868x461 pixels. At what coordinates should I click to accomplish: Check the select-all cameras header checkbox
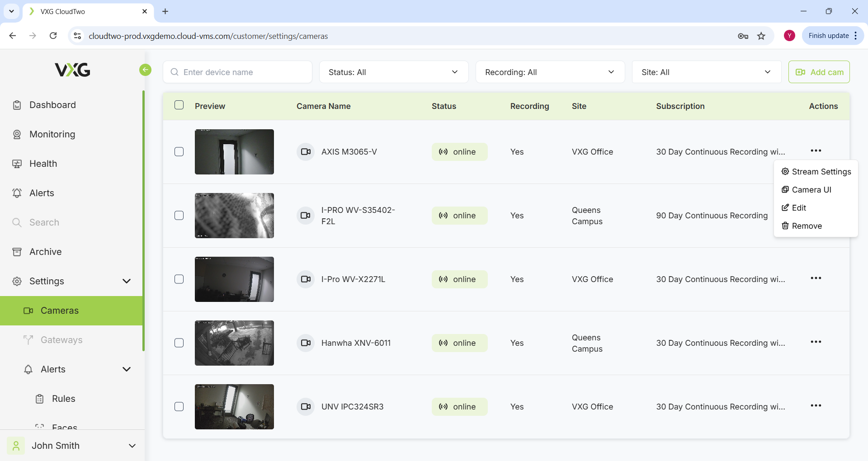tap(179, 105)
